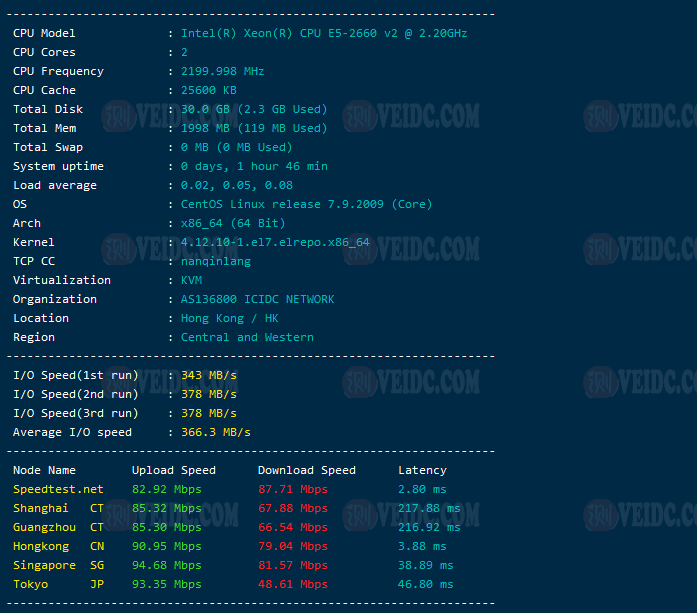
Task: Click load average value 0.02, 0.05, 0.08
Action: pos(236,185)
